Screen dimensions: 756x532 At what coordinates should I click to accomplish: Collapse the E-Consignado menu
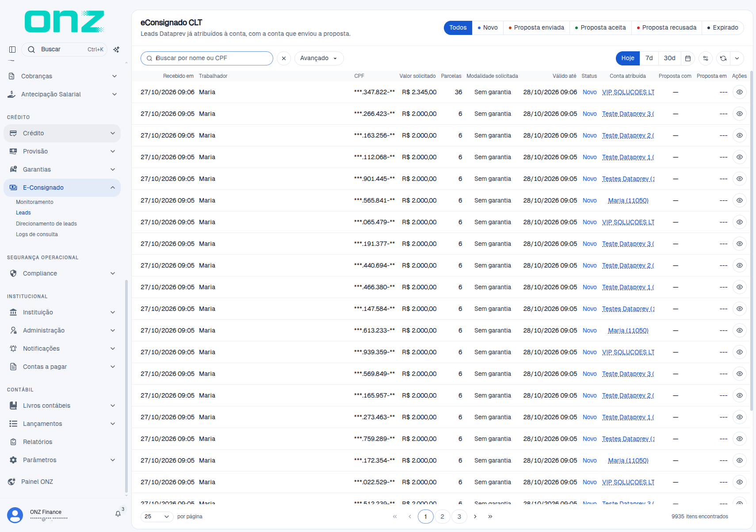[62, 188]
